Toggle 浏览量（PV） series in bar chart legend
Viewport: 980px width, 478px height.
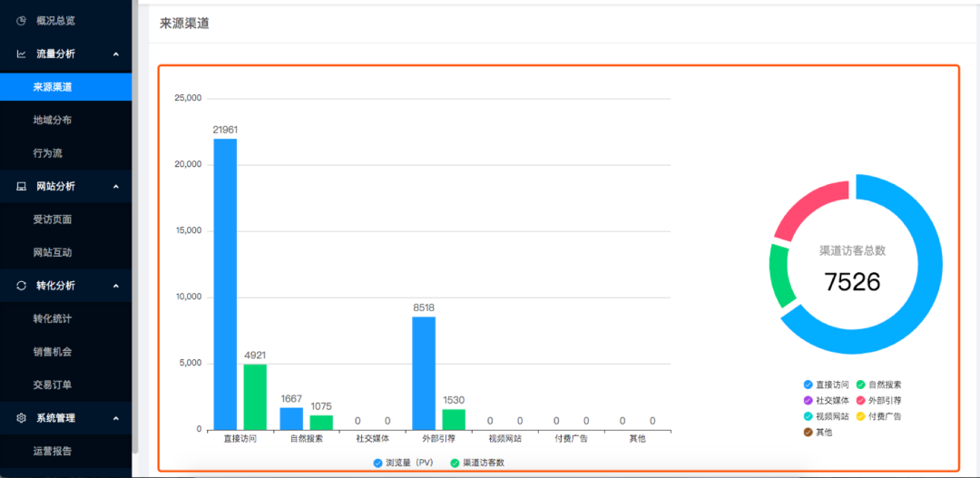[404, 463]
